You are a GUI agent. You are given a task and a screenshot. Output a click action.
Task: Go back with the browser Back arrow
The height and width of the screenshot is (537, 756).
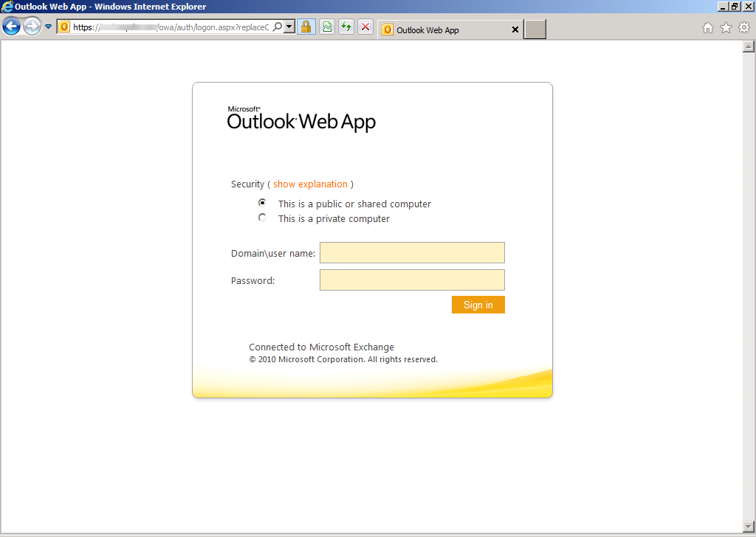[12, 27]
